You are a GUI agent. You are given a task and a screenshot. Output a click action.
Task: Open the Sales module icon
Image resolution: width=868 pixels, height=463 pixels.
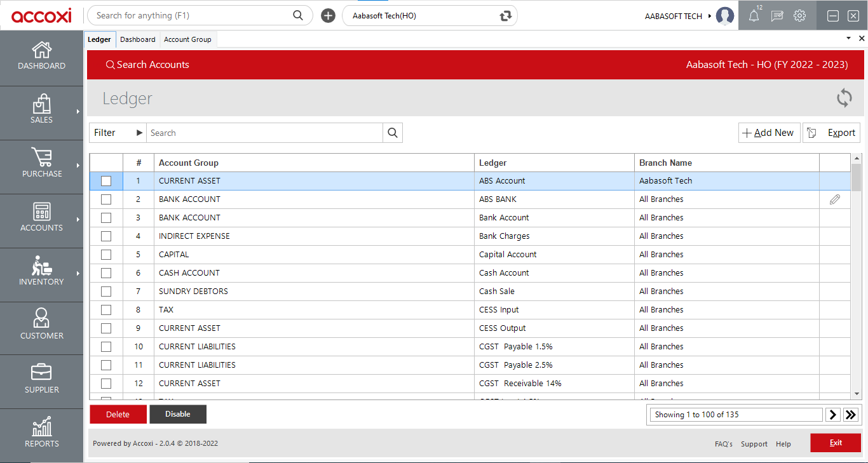click(x=42, y=104)
